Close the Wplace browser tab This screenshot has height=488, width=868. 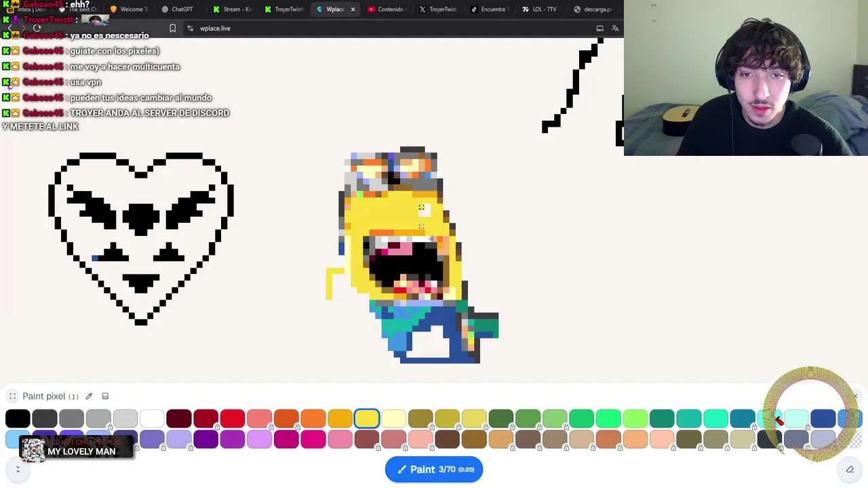[x=353, y=9]
